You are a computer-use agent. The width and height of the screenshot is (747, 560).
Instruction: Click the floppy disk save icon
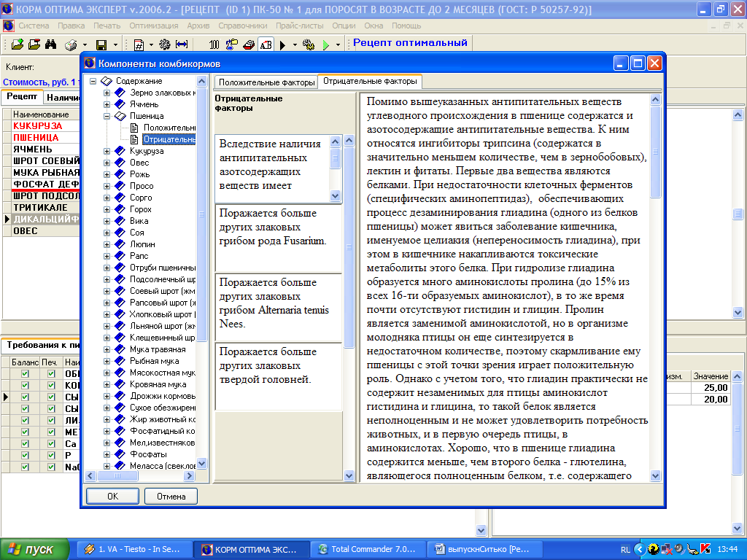click(101, 44)
